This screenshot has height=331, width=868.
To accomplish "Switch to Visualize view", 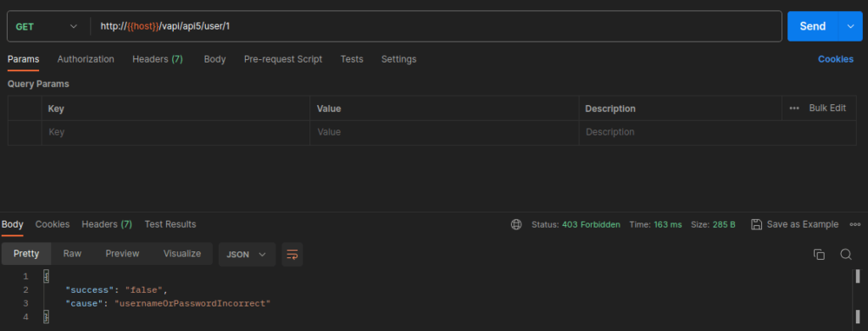I will (182, 254).
